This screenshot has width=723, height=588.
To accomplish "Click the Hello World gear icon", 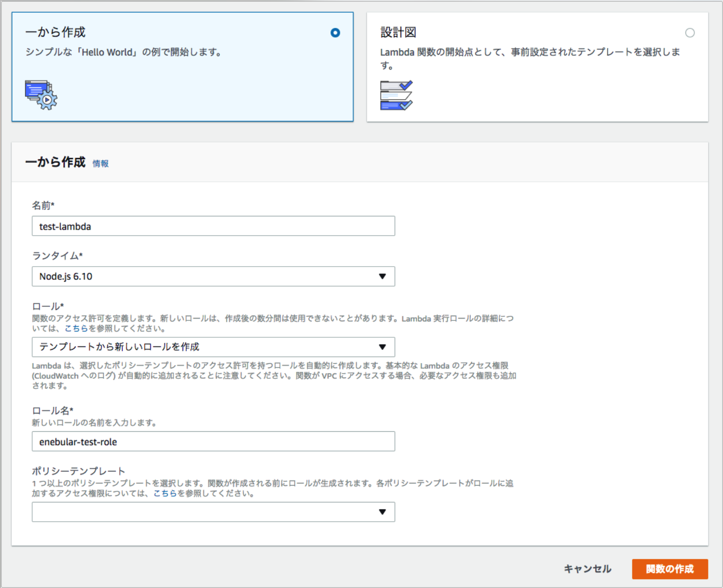I will pyautogui.click(x=41, y=94).
